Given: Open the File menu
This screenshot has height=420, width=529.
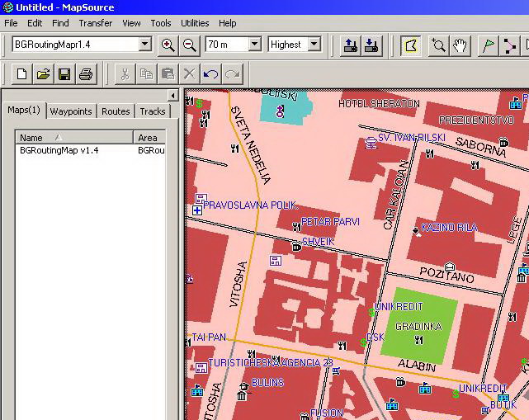Looking at the screenshot, I should (11, 23).
